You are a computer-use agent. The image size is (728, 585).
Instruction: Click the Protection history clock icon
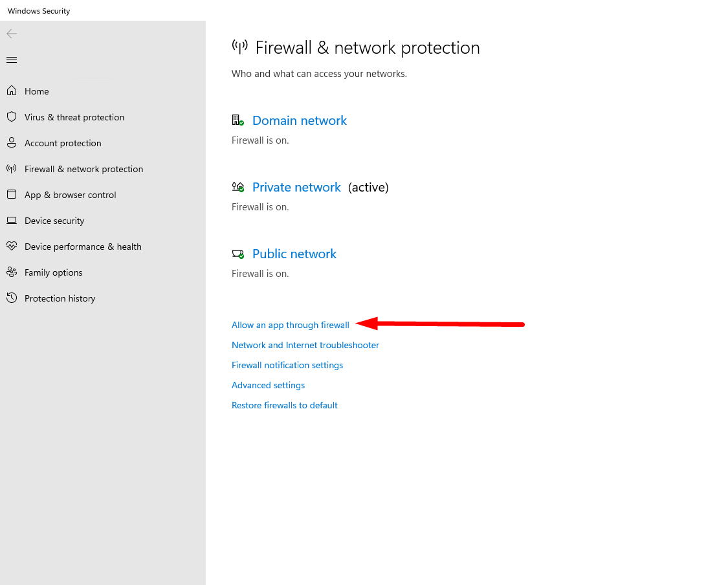11,298
